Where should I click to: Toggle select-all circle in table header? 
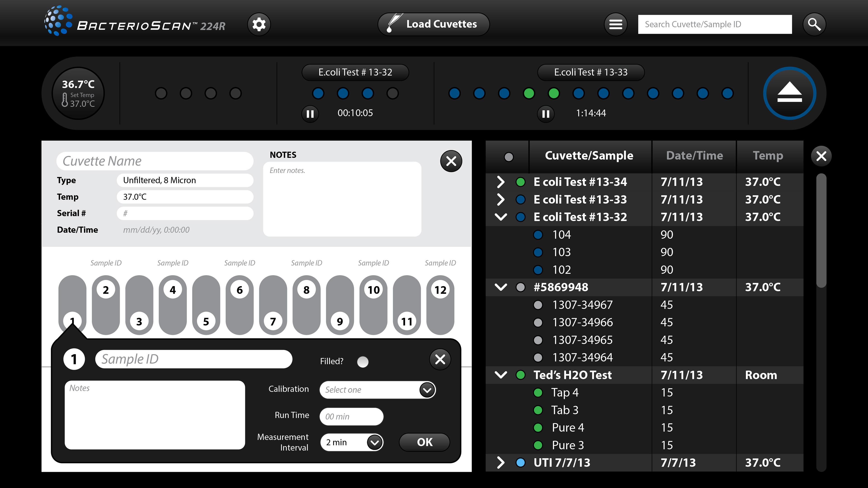click(x=508, y=157)
